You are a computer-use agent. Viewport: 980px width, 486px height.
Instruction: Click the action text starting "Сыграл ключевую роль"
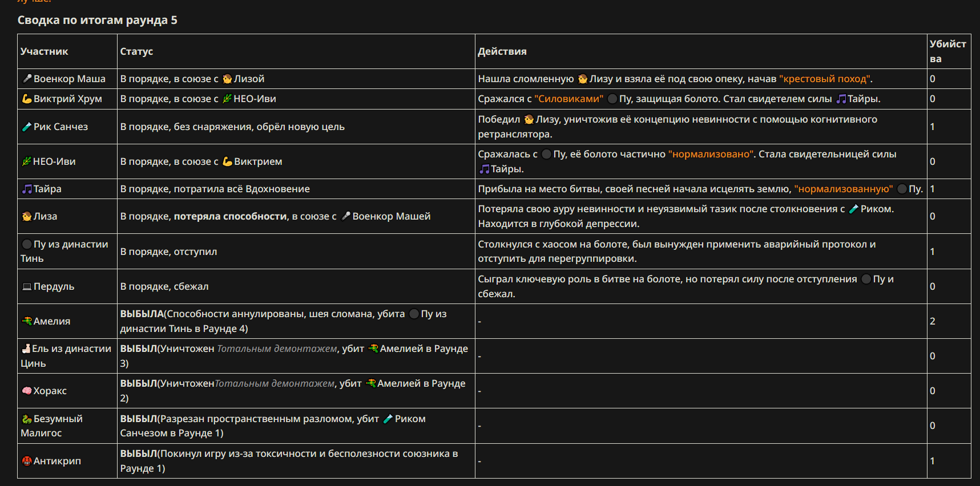click(x=686, y=286)
